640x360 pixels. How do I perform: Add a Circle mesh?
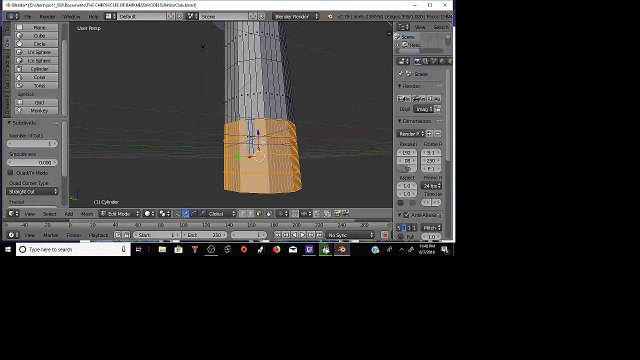click(36, 44)
